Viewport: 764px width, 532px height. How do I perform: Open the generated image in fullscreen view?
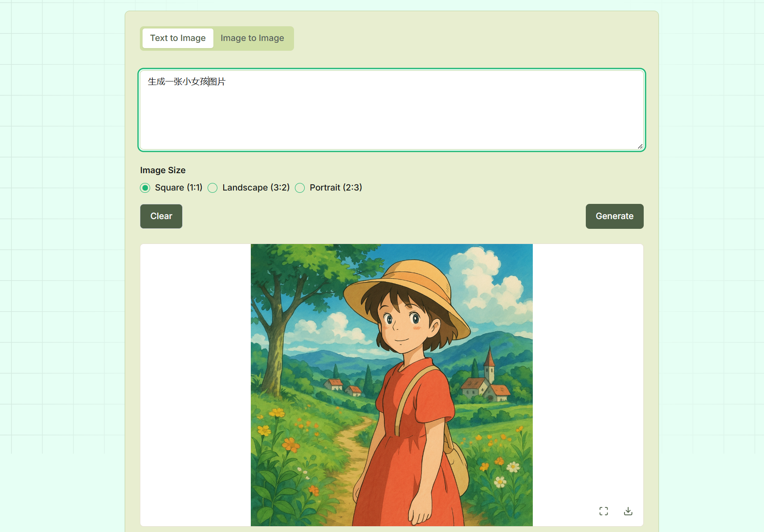click(603, 511)
